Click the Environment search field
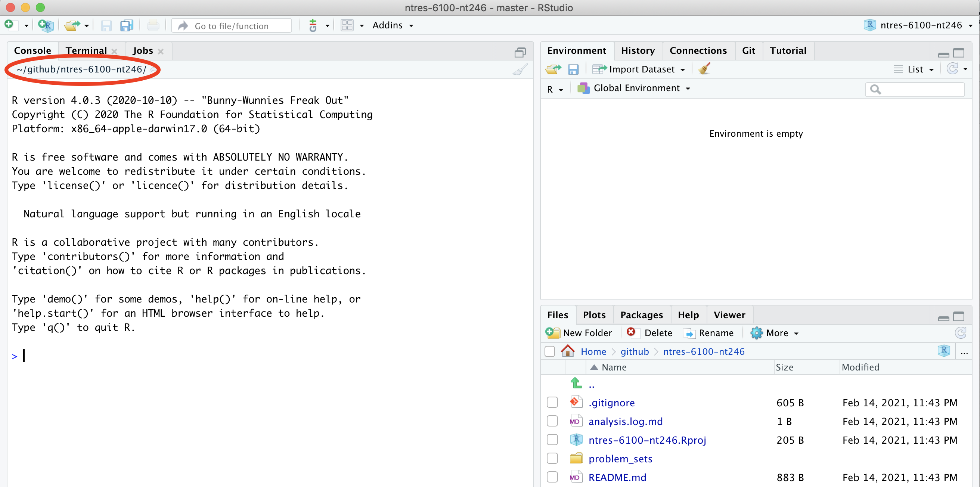 click(x=915, y=89)
